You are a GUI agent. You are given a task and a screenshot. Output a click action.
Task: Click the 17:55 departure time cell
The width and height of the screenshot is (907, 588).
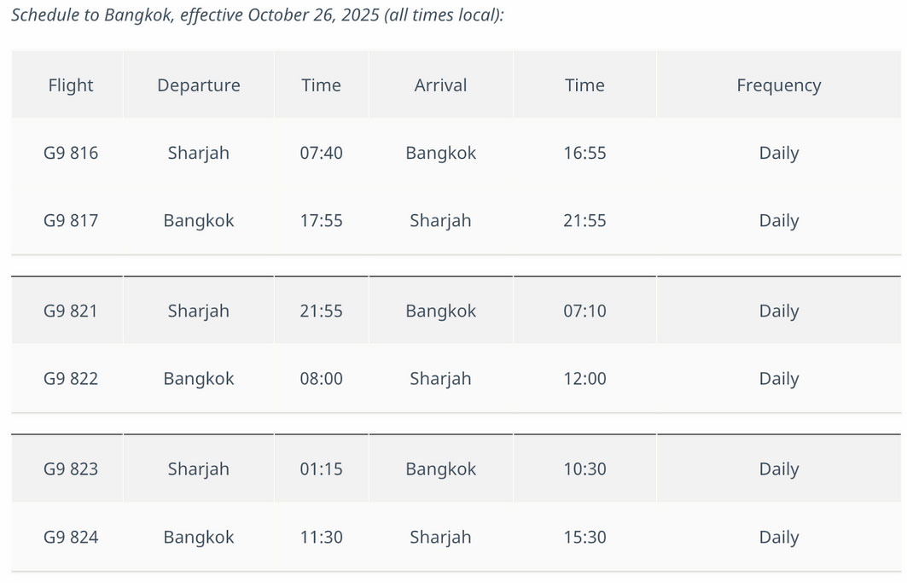[x=321, y=220]
